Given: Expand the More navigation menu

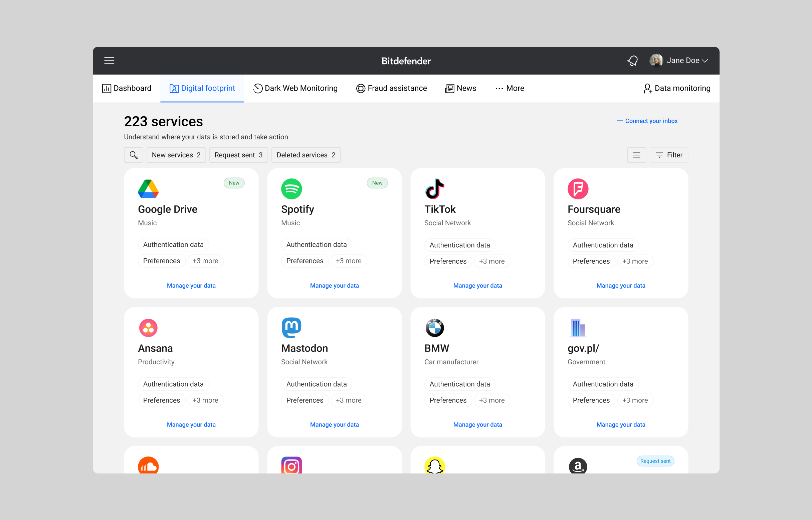Looking at the screenshot, I should 510,89.
